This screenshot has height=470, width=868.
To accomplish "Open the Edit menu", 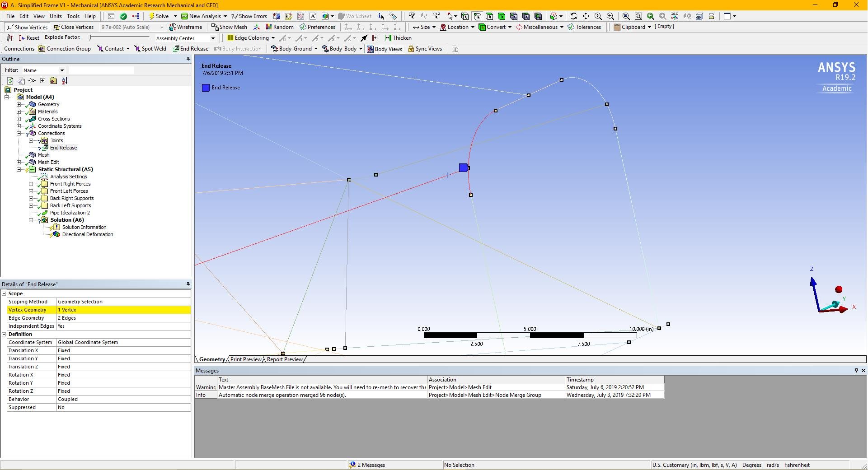I will tap(24, 16).
